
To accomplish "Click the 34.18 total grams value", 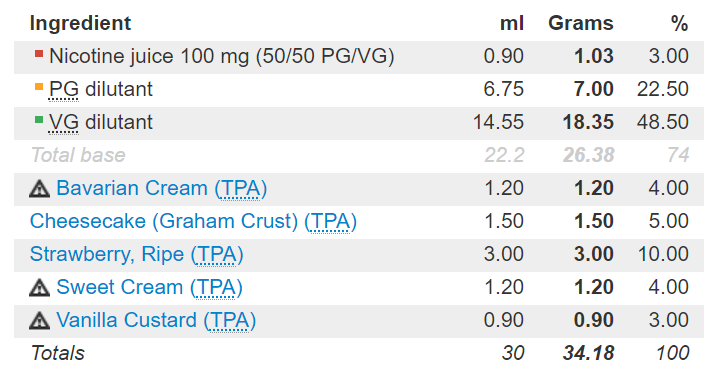I will tap(588, 353).
